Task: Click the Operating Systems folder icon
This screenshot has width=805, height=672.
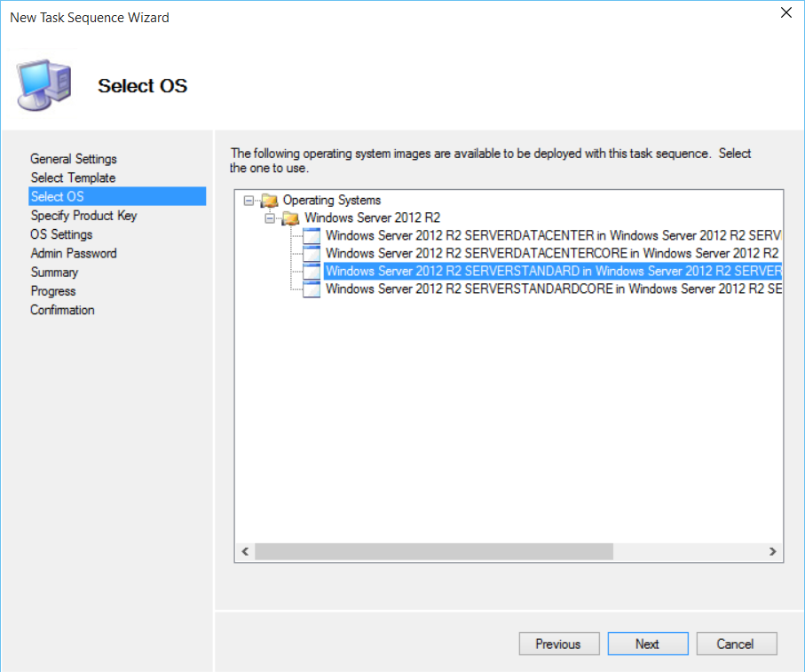Action: tap(269, 201)
